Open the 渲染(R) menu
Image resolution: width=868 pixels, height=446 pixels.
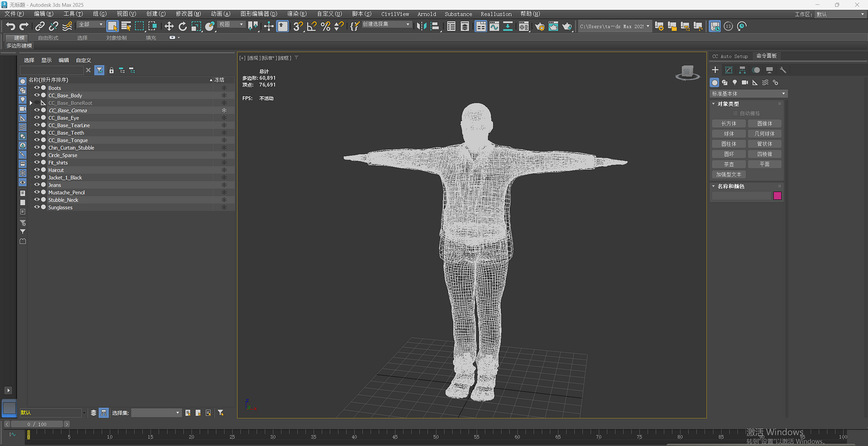point(296,14)
